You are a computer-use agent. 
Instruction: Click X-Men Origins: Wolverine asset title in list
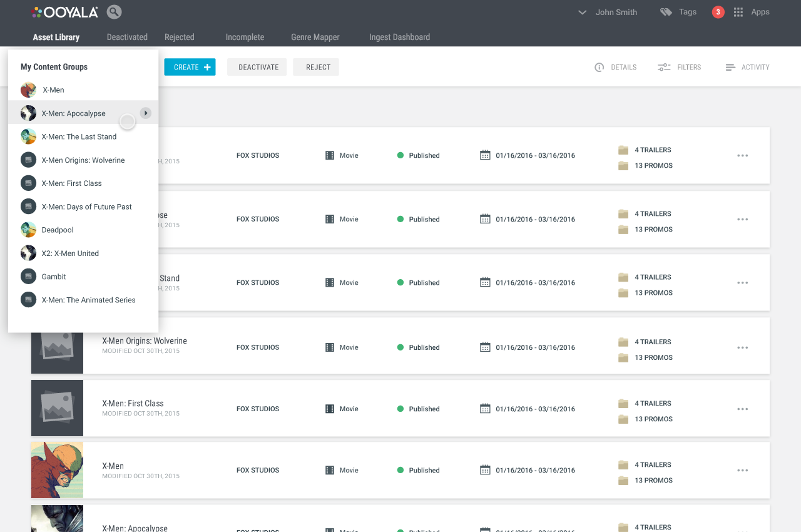coord(145,341)
